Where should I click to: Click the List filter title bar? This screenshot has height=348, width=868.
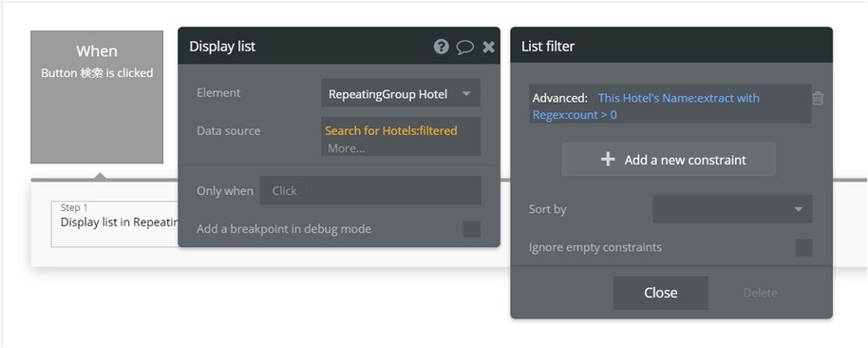coord(670,46)
